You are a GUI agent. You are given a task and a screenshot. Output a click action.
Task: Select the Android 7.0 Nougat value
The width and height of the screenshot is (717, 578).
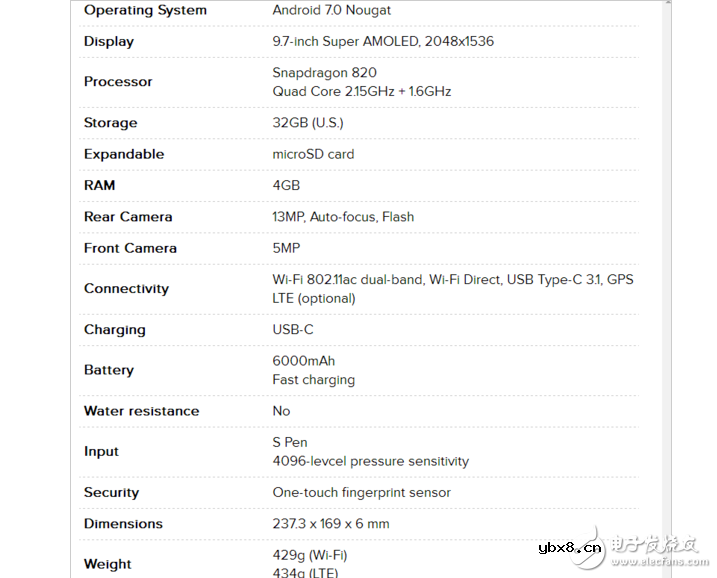pos(332,10)
